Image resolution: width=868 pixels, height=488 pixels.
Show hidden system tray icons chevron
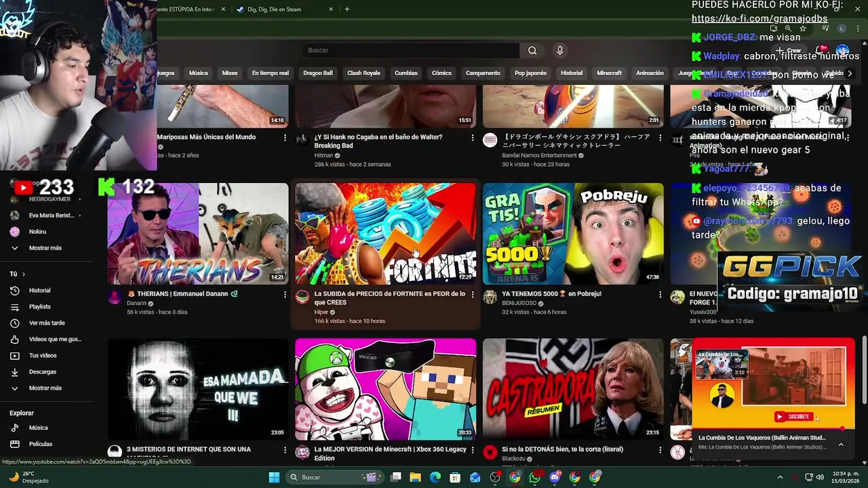pos(780,477)
